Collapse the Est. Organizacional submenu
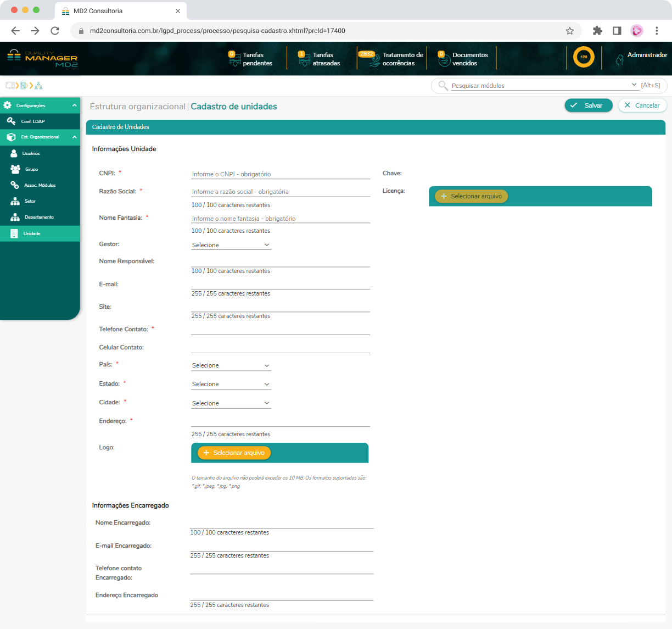 (x=74, y=137)
